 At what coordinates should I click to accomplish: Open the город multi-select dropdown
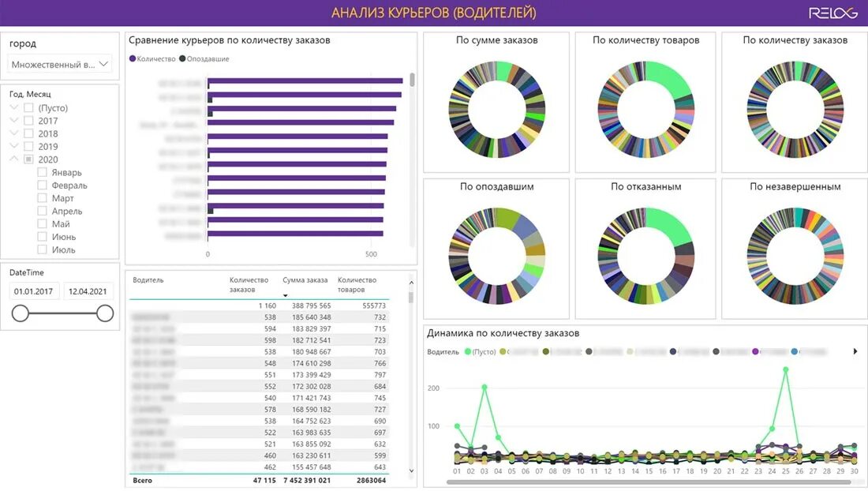click(60, 64)
